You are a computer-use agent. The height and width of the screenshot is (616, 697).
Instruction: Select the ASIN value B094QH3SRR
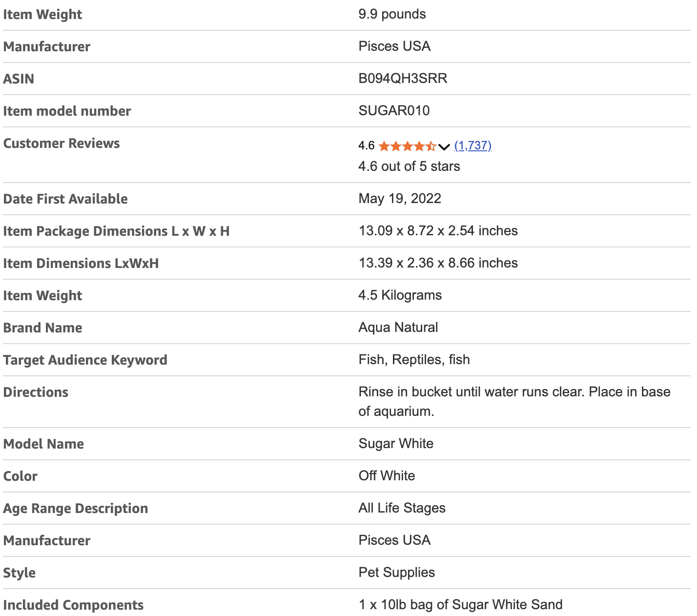click(x=403, y=79)
